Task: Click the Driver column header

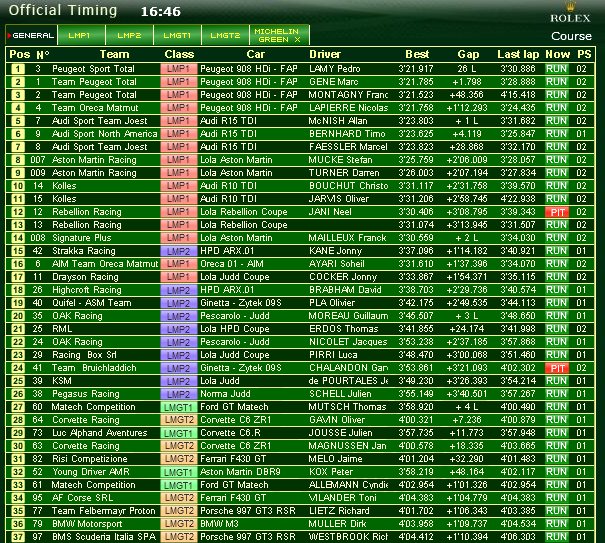Action: coord(325,54)
